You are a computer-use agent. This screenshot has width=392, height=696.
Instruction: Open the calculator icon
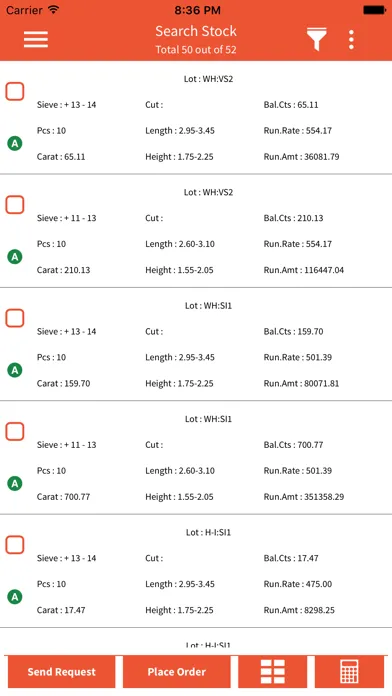coord(349,671)
